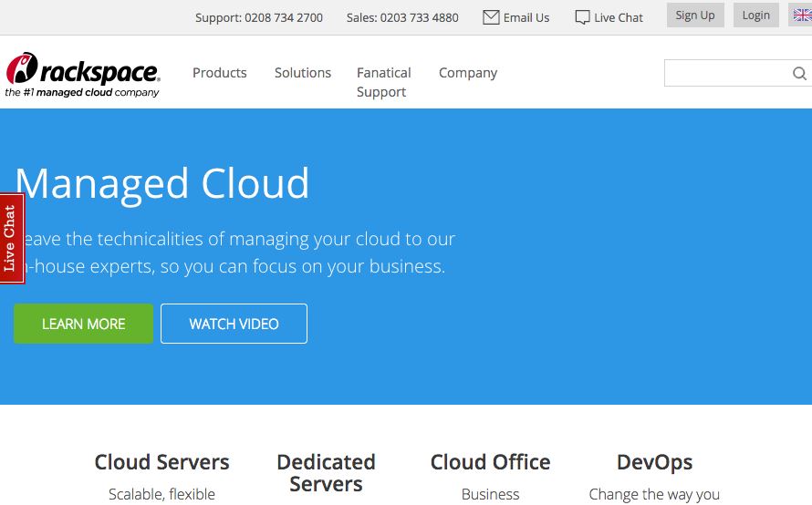The width and height of the screenshot is (812, 505).
Task: Click the Rackspace logo
Action: coord(83,75)
